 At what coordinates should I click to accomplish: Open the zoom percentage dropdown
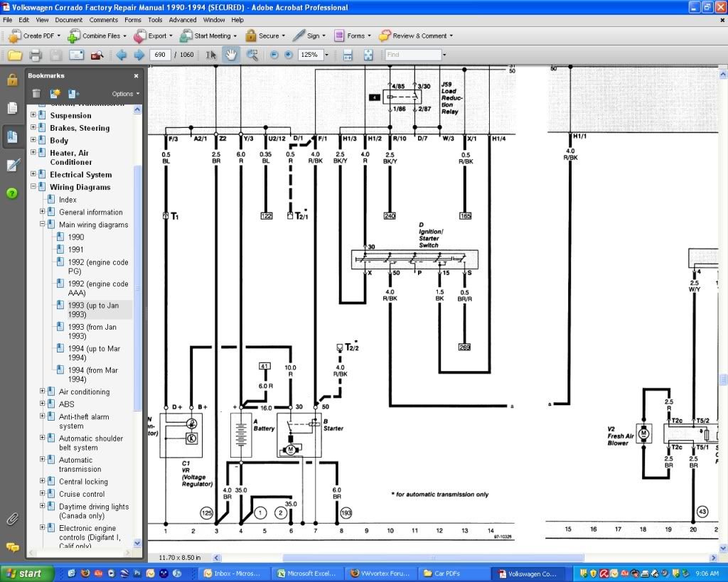tap(326, 55)
